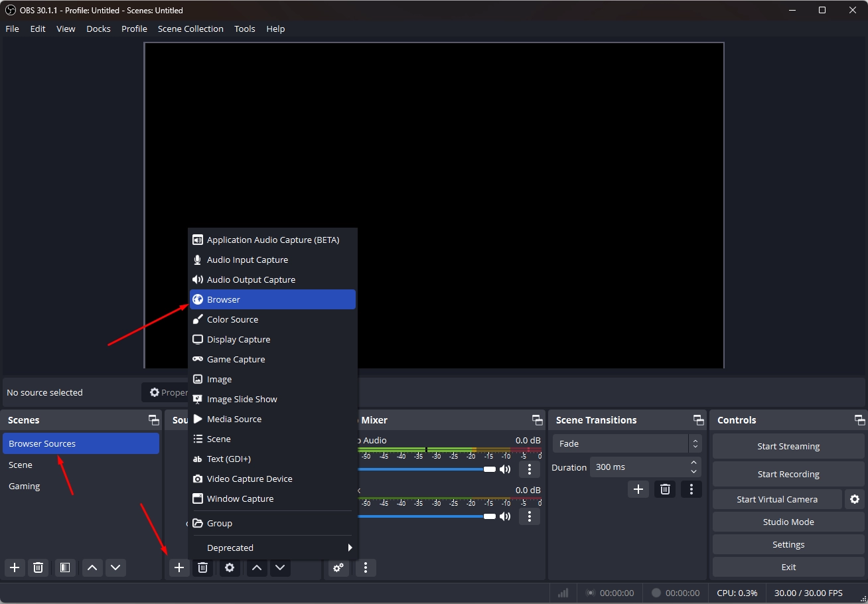This screenshot has width=868, height=604.
Task: Add an Image Slide Show source
Action: [x=273, y=399]
